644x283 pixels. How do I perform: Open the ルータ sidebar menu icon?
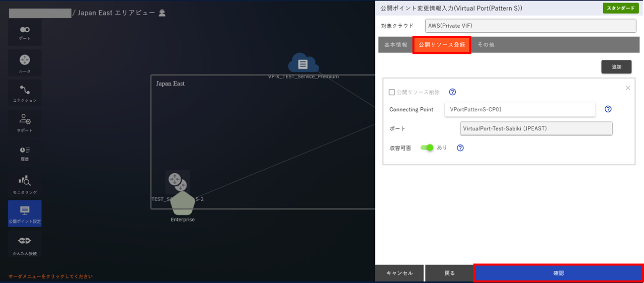pos(25,63)
